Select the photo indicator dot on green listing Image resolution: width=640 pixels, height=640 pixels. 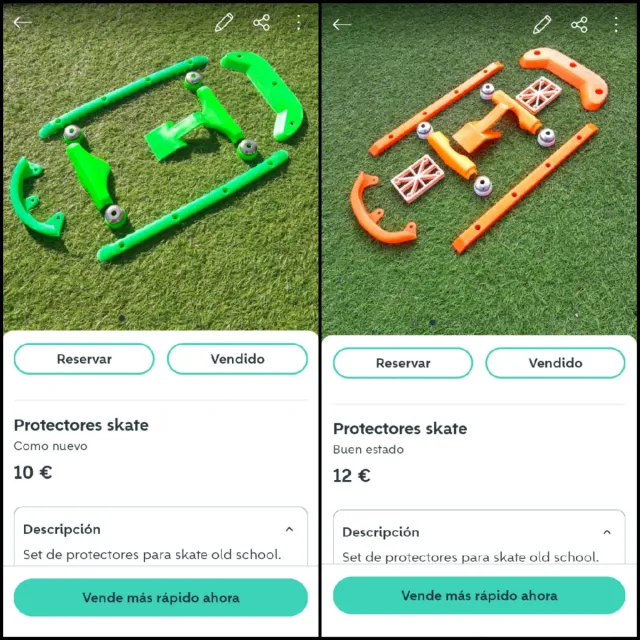click(122, 318)
